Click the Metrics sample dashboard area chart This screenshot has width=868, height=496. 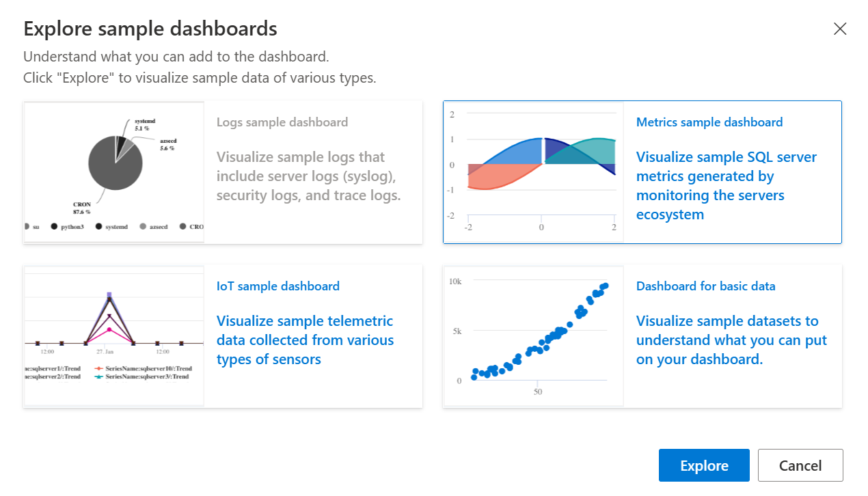tap(534, 171)
